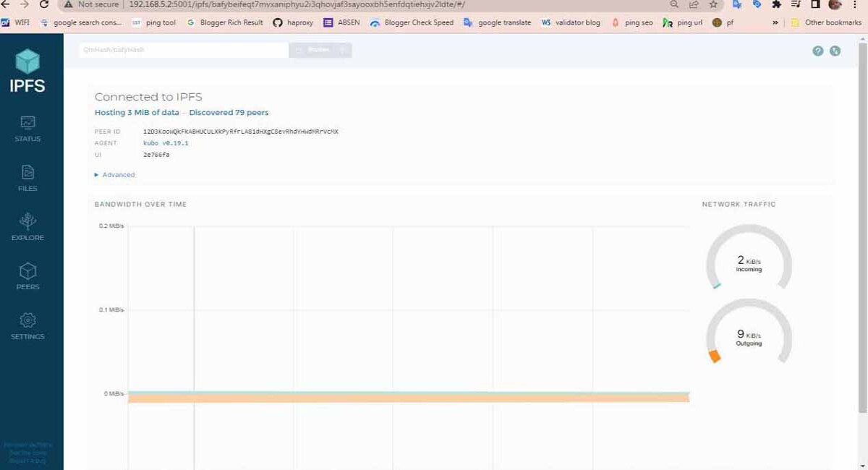This screenshot has height=470, width=868.
Task: Click the share page icon in address bar
Action: click(694, 4)
